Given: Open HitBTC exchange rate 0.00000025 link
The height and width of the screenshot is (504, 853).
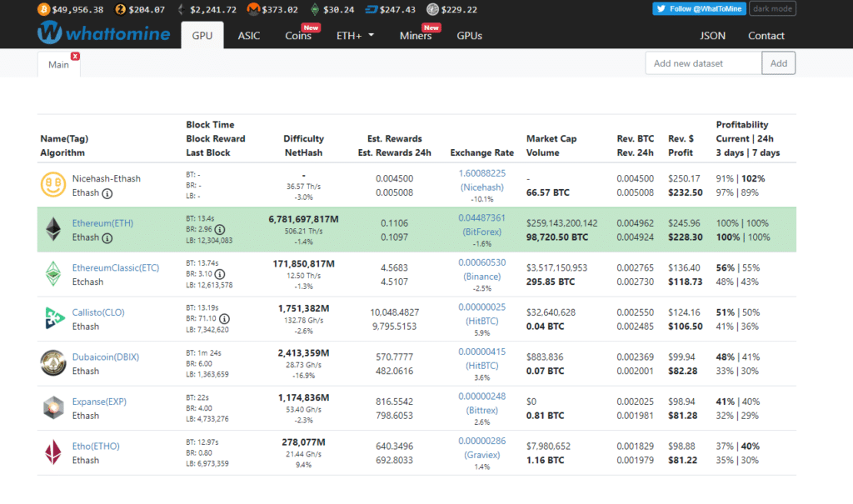Looking at the screenshot, I should (482, 314).
